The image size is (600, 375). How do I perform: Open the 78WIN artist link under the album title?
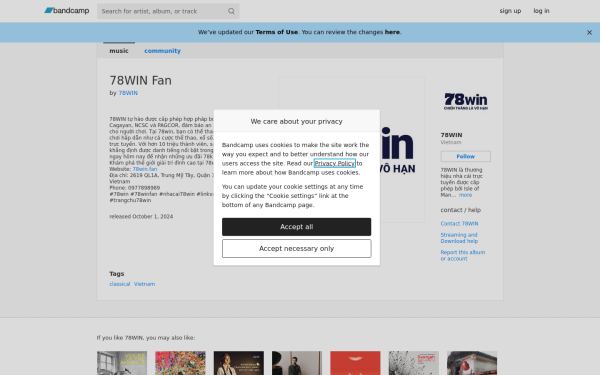point(128,93)
